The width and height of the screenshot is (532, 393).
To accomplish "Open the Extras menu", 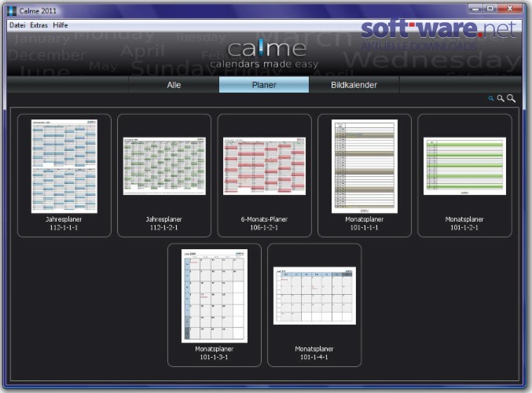I will [39, 25].
